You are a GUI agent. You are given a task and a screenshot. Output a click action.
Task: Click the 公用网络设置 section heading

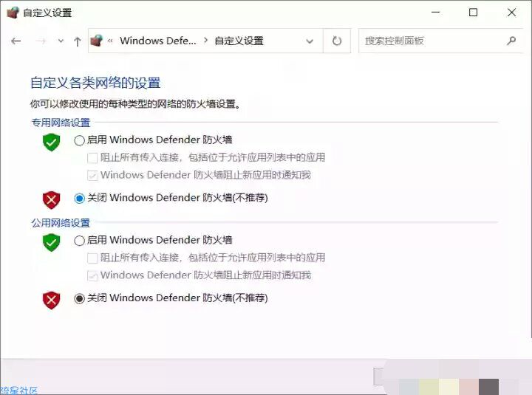tap(61, 223)
